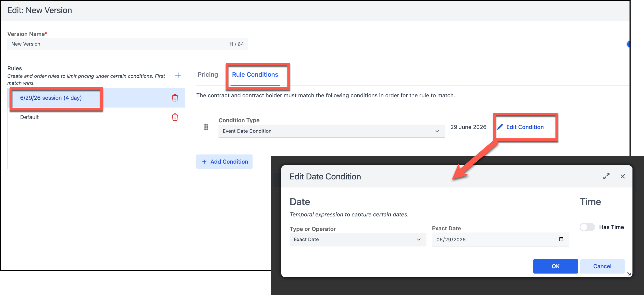Screen dimensions: 644x295
Task: Cancel the Edit Date Condition dialog
Action: click(x=602, y=266)
